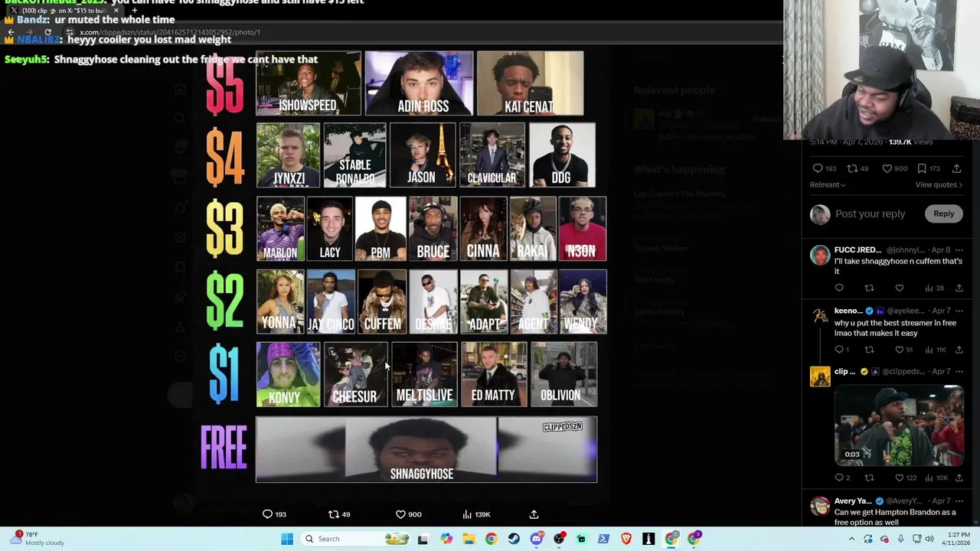Open View quotes link
Image resolution: width=980 pixels, height=551 pixels.
(939, 184)
